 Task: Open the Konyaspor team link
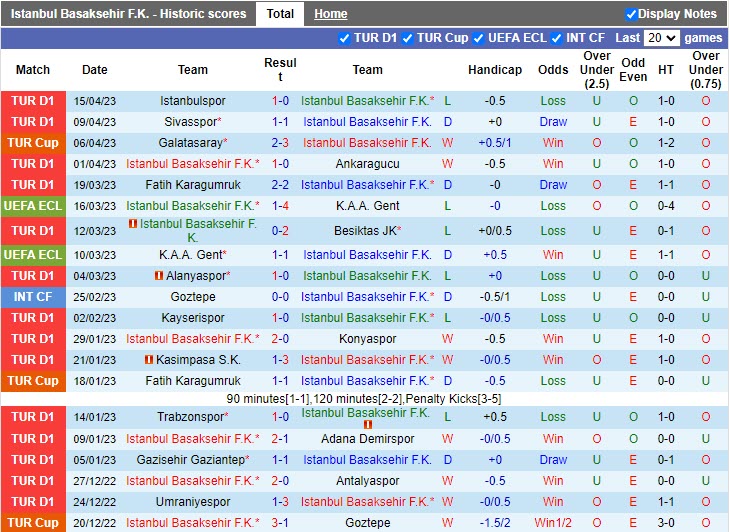(x=367, y=339)
